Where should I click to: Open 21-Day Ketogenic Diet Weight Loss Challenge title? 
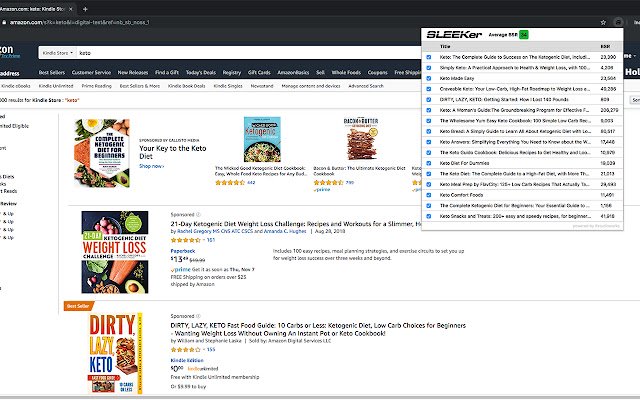coord(296,224)
